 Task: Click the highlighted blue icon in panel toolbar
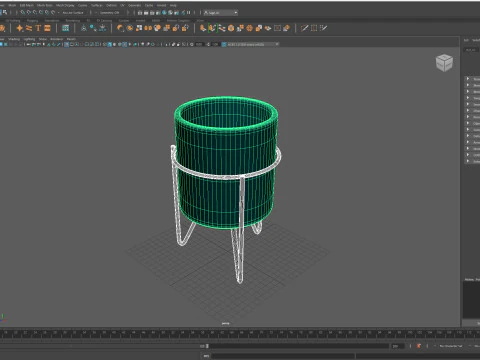point(66,44)
